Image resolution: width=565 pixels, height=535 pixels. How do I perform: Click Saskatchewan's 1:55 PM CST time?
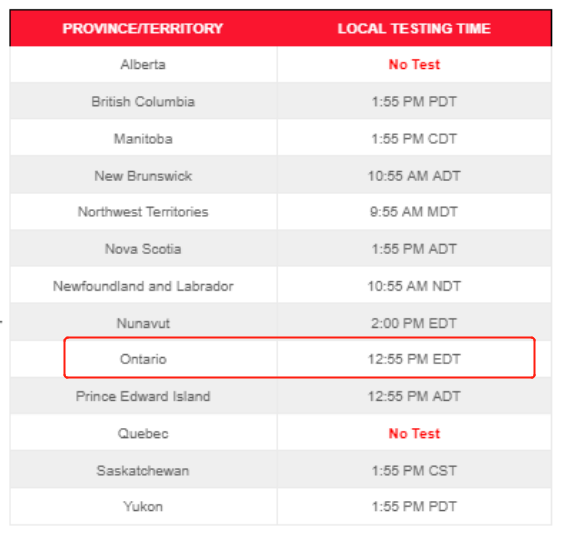coord(414,471)
